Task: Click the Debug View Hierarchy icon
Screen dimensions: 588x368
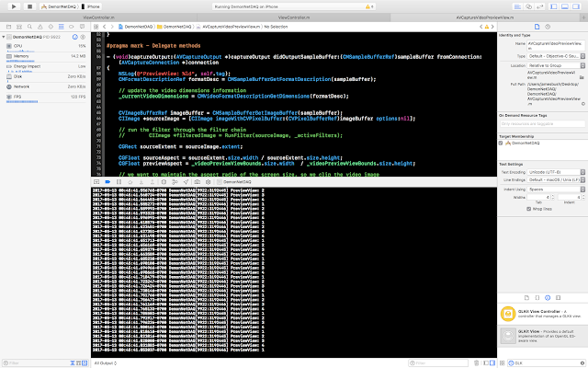Action: (164, 182)
